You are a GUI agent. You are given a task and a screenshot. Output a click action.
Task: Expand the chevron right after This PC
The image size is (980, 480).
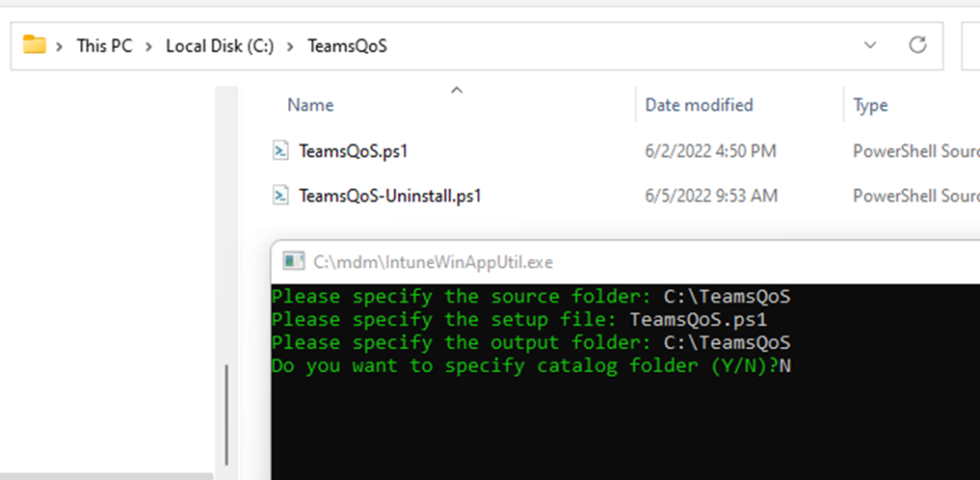pyautogui.click(x=149, y=46)
